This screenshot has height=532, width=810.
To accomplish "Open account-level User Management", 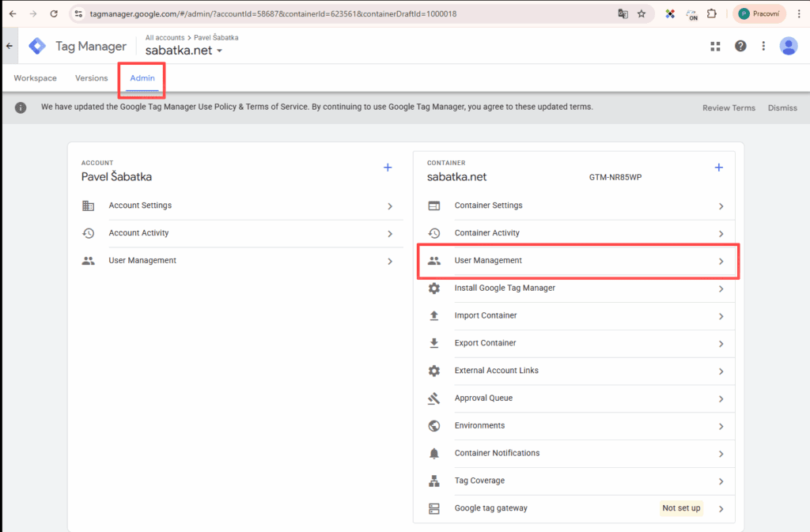I will 242,261.
